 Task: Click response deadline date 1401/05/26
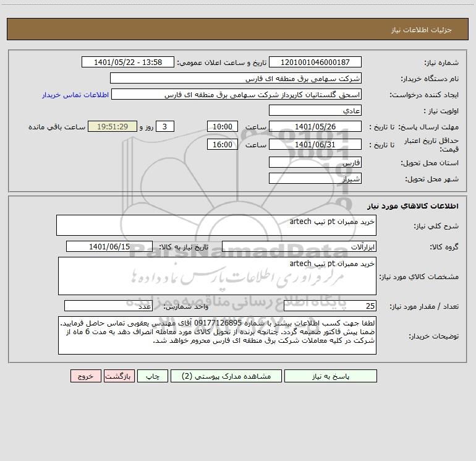tap(315, 126)
